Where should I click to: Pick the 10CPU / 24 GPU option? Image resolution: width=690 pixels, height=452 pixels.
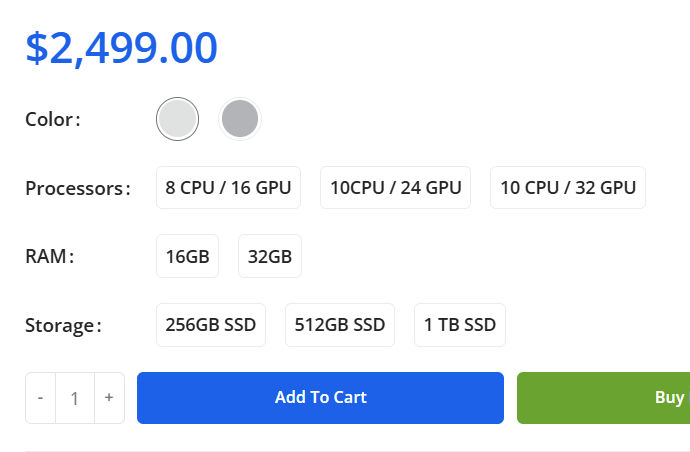[x=395, y=188]
